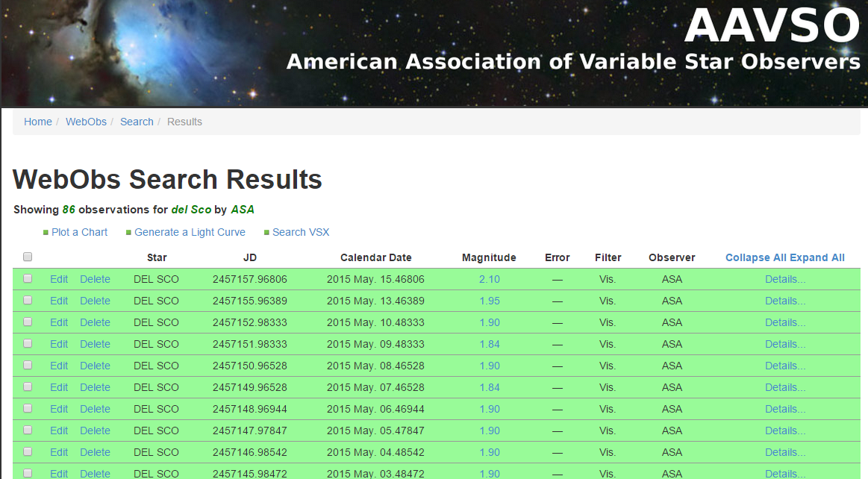Edit the observation of May 06.46944

tap(59, 409)
